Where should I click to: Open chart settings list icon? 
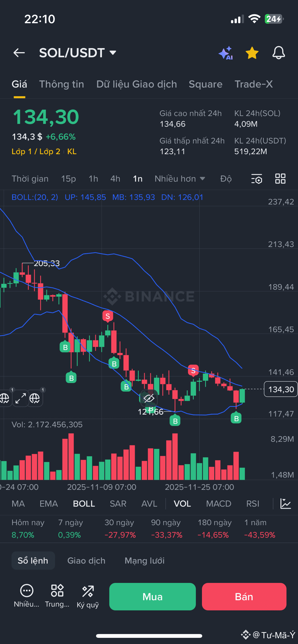[257, 179]
